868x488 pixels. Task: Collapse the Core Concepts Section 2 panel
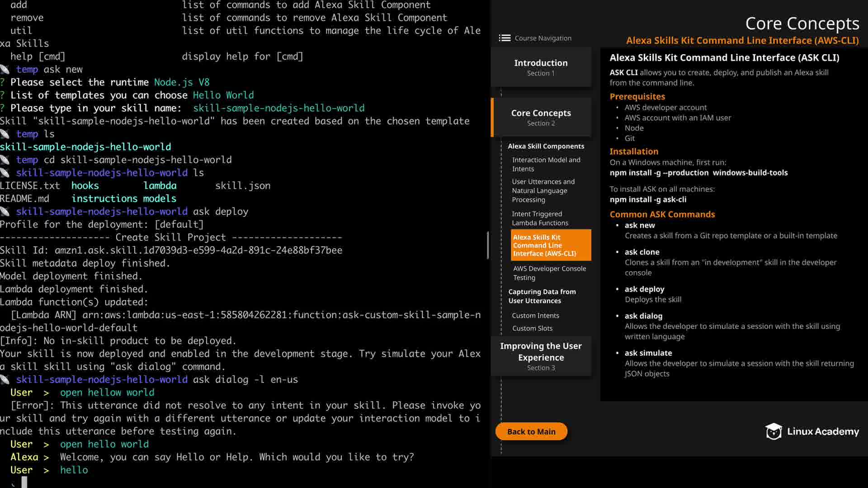pos(541,117)
